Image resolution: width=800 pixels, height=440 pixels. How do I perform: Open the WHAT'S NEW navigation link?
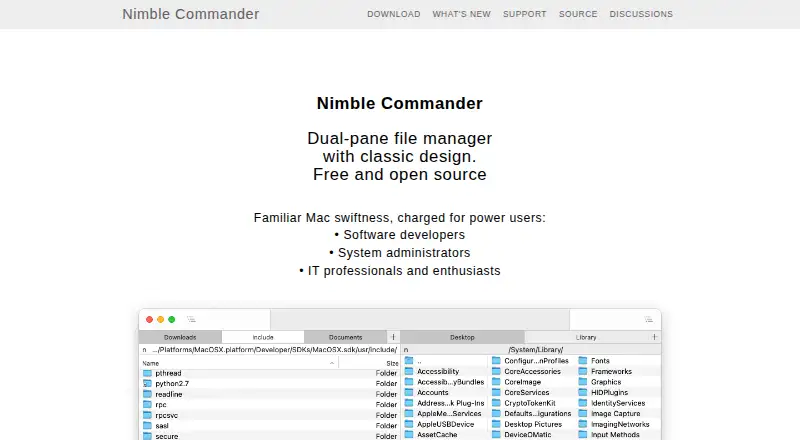pyautogui.click(x=462, y=14)
